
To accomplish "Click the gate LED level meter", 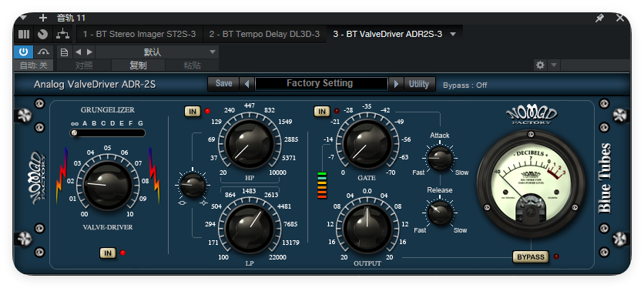I will (322, 186).
